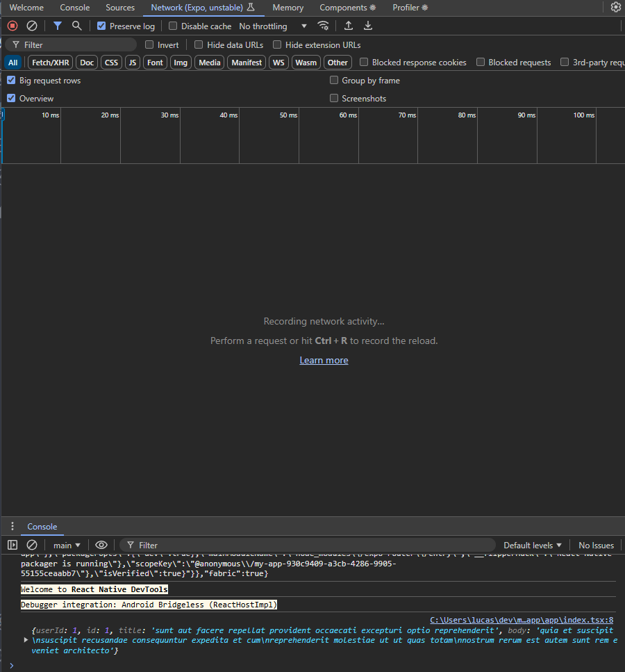Click the console prompt input line
625x672 pixels.
[317, 666]
